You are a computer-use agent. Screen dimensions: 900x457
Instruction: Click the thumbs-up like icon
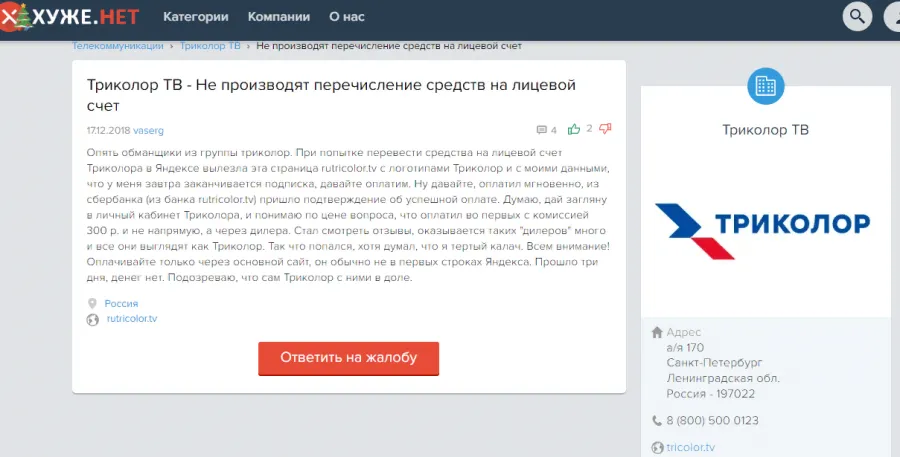click(573, 129)
